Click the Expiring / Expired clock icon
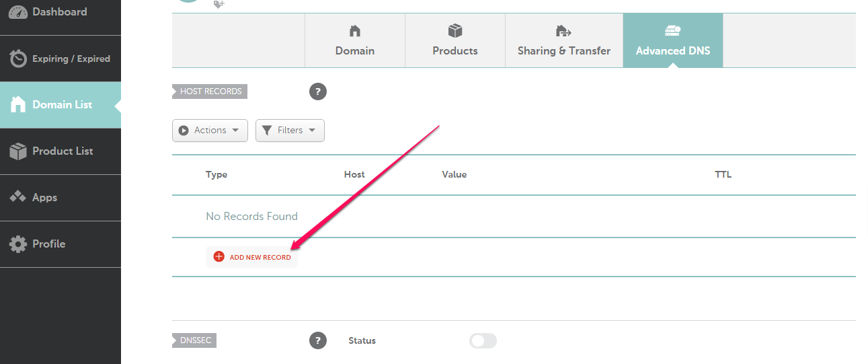This screenshot has height=364, width=868. 18,59
